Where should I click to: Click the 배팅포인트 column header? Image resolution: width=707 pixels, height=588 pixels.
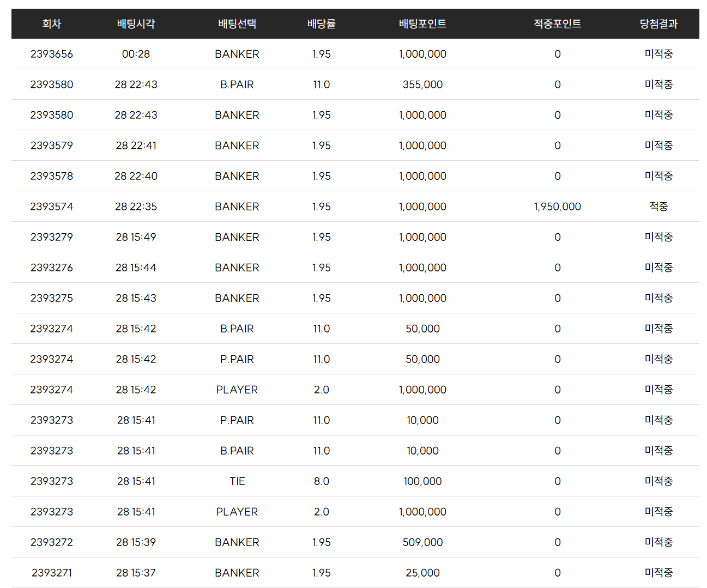click(x=422, y=24)
